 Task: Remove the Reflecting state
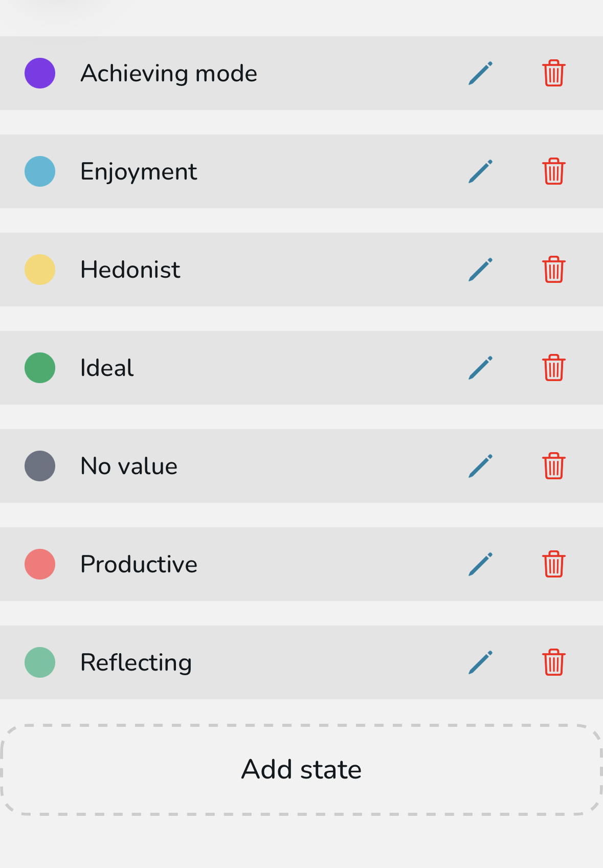553,662
